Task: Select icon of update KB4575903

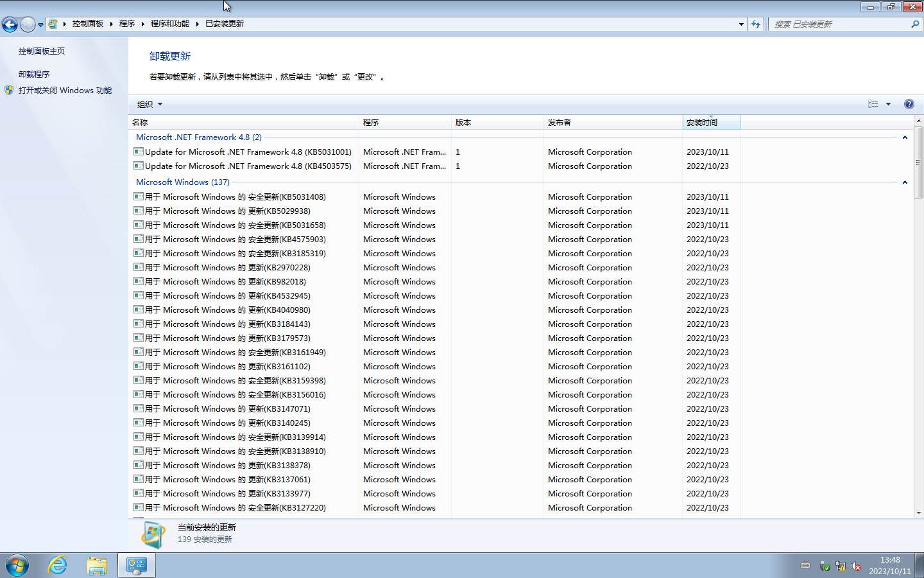Action: point(138,239)
